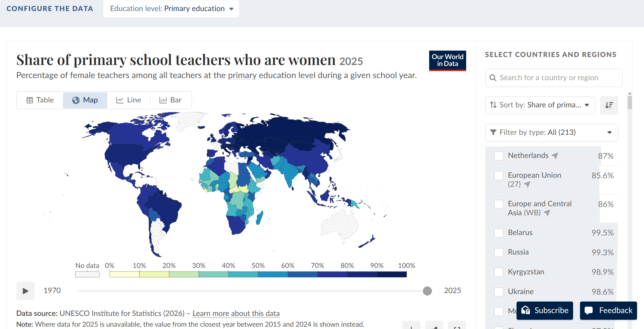Click the Subscribe envelope button
This screenshot has width=644, height=329.
545,310
